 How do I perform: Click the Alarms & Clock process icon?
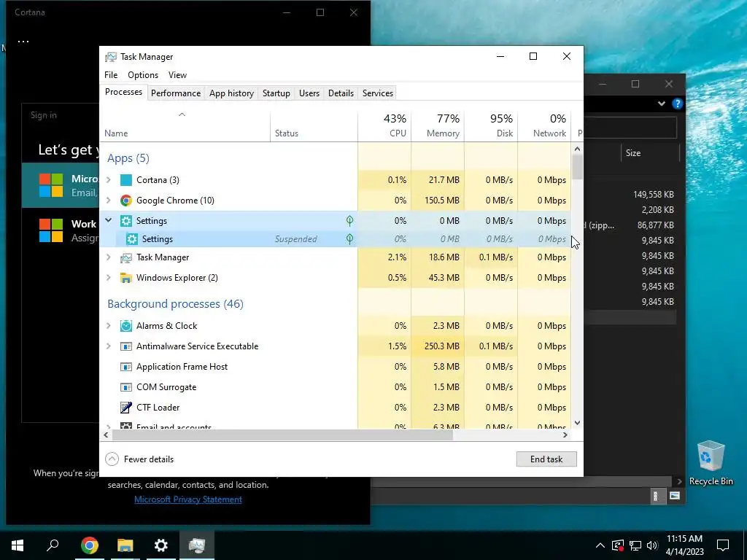click(x=125, y=326)
